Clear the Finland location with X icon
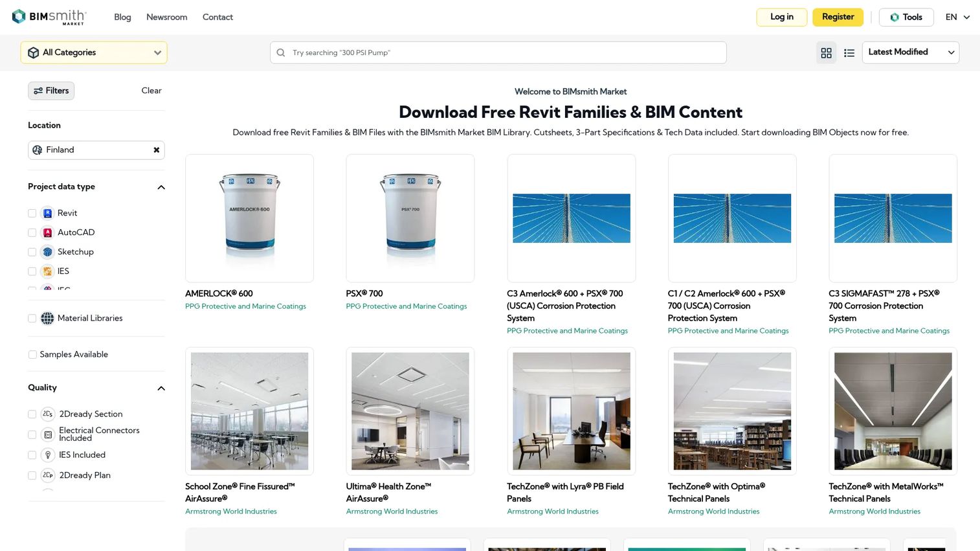The image size is (980, 551). coord(156,150)
